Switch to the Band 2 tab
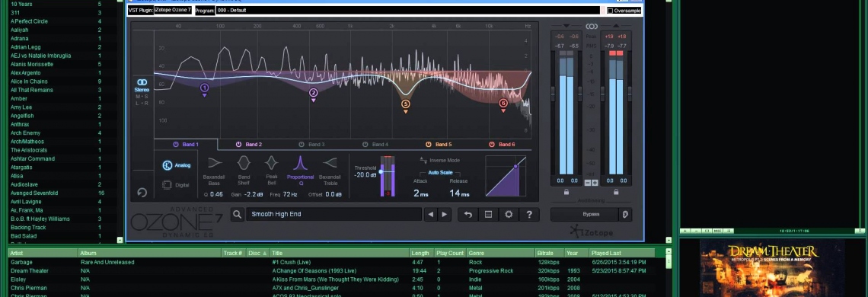The width and height of the screenshot is (868, 297). tap(249, 145)
